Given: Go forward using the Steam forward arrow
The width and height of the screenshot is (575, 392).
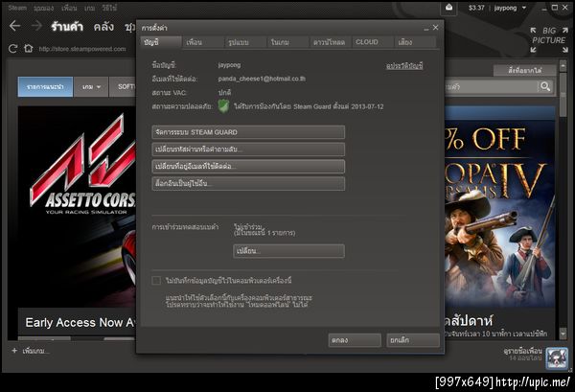Looking at the screenshot, I should point(36,26).
